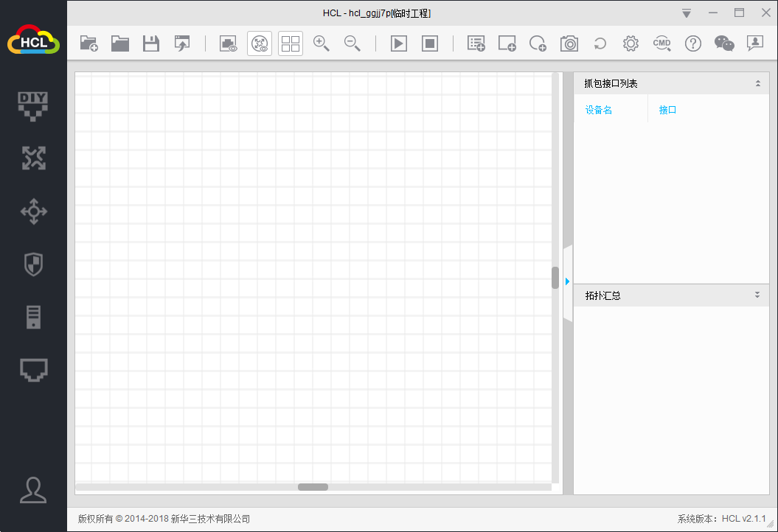Zoom in on the workspace canvas
This screenshot has height=532, width=778.
[x=322, y=43]
